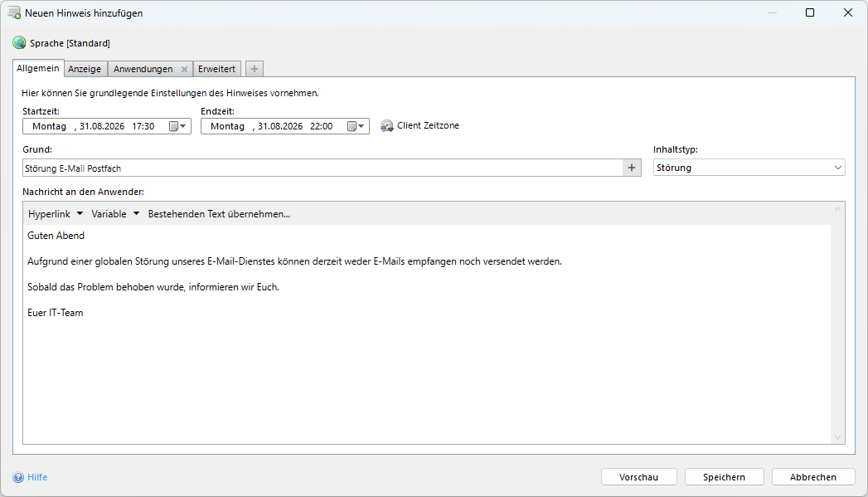Click the globe language icon
This screenshot has width=868, height=497.
point(19,42)
